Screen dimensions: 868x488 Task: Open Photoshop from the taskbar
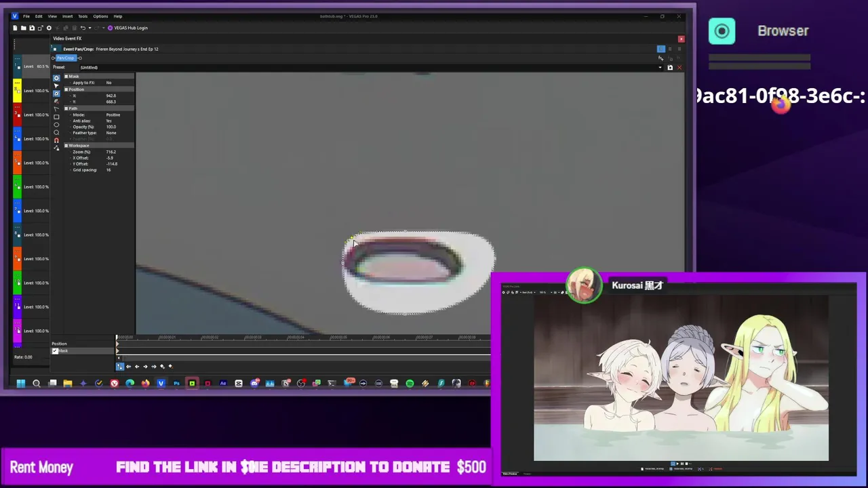pyautogui.click(x=176, y=384)
